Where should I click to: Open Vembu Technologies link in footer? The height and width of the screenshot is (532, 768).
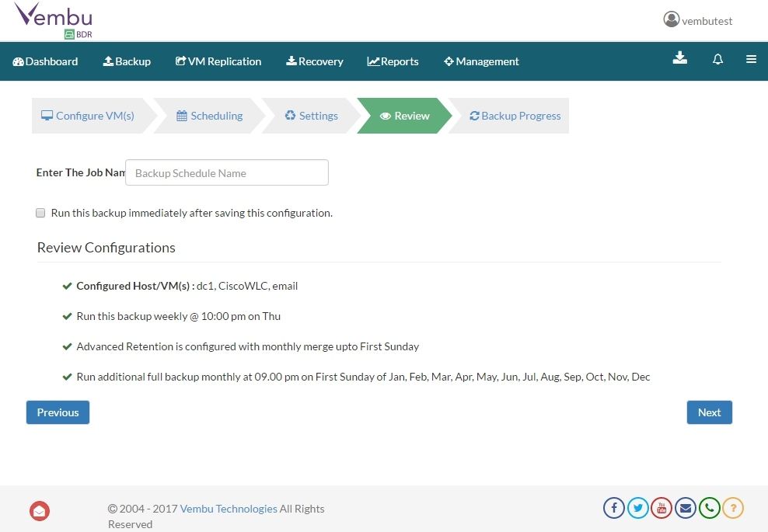pos(229,509)
